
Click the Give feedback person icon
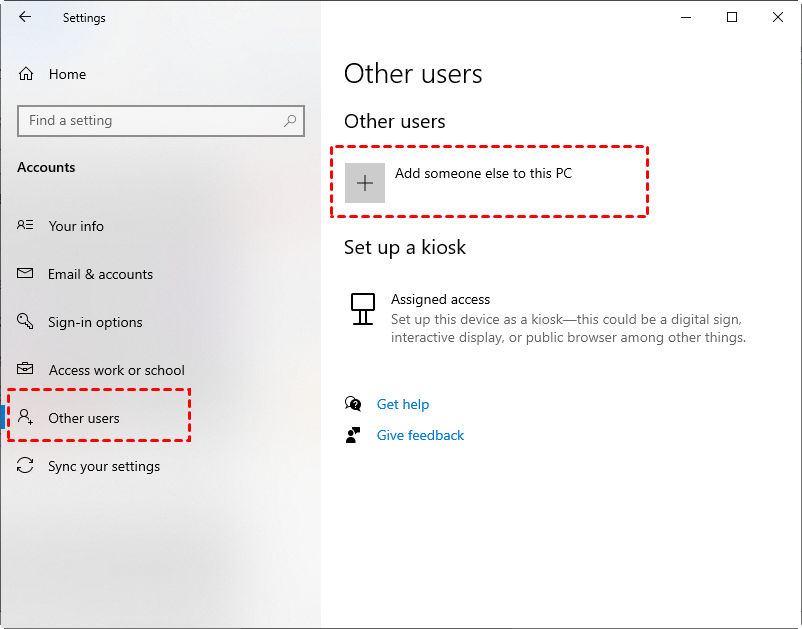[353, 435]
